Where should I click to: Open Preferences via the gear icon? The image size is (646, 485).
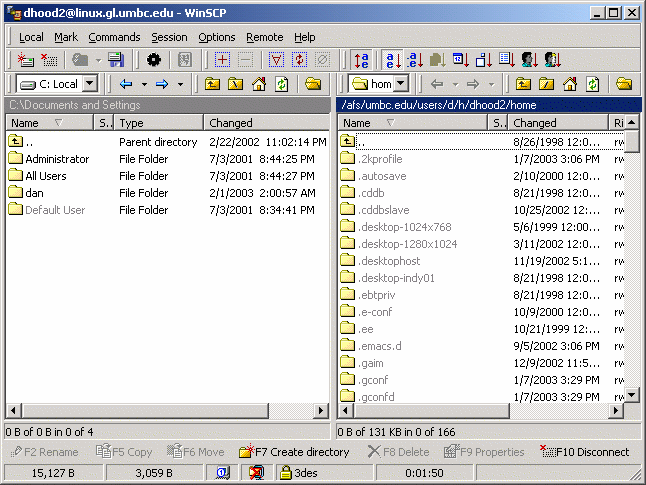154,60
